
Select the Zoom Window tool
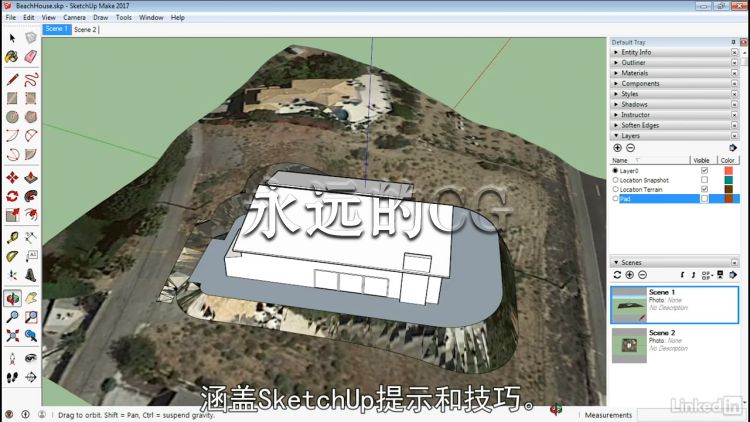pos(31,317)
